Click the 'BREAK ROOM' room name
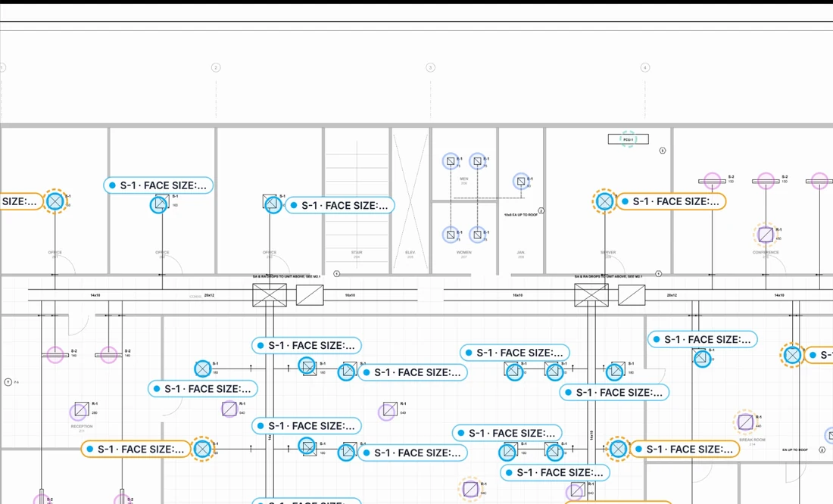This screenshot has height=504, width=833. [752, 440]
